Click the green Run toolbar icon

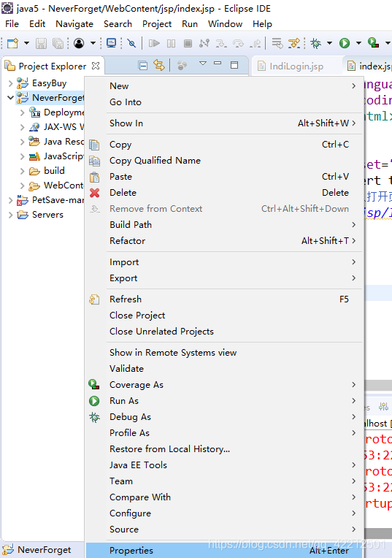click(345, 43)
